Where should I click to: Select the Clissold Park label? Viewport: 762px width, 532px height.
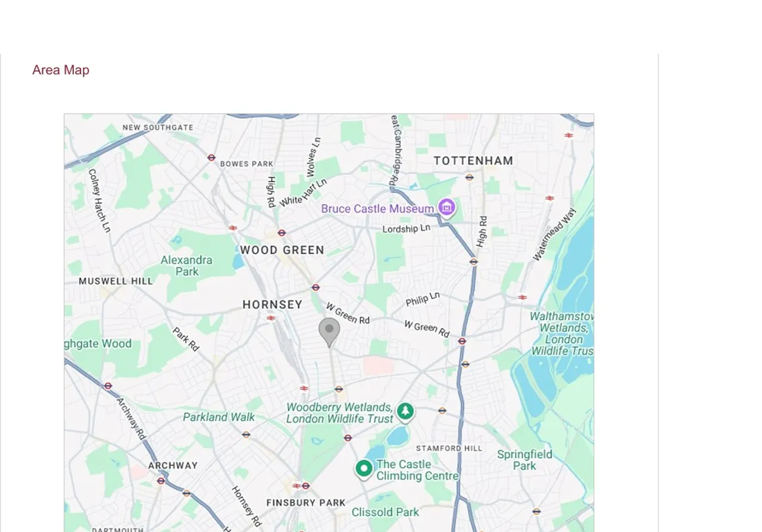385,512
